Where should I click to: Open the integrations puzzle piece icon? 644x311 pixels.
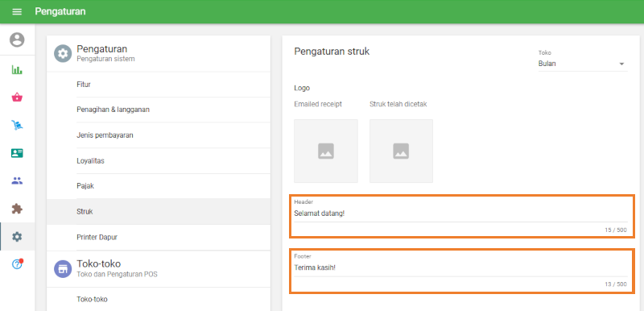17,209
